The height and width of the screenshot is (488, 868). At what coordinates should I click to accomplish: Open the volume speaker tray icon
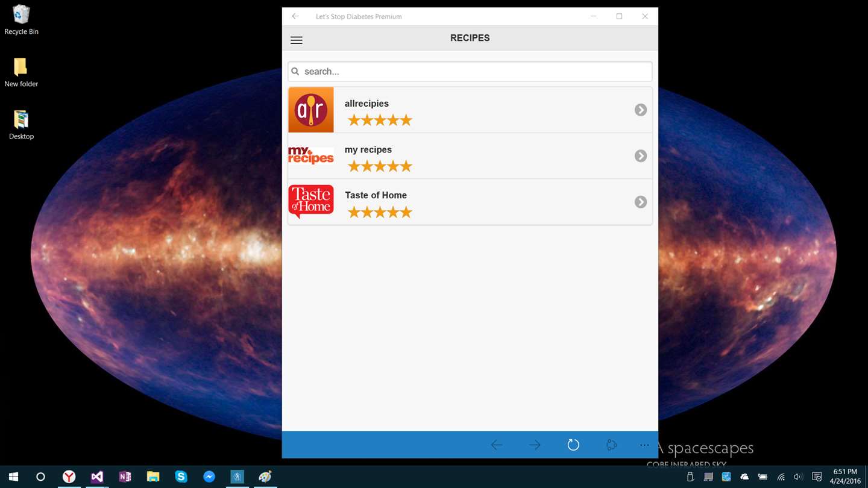click(799, 477)
